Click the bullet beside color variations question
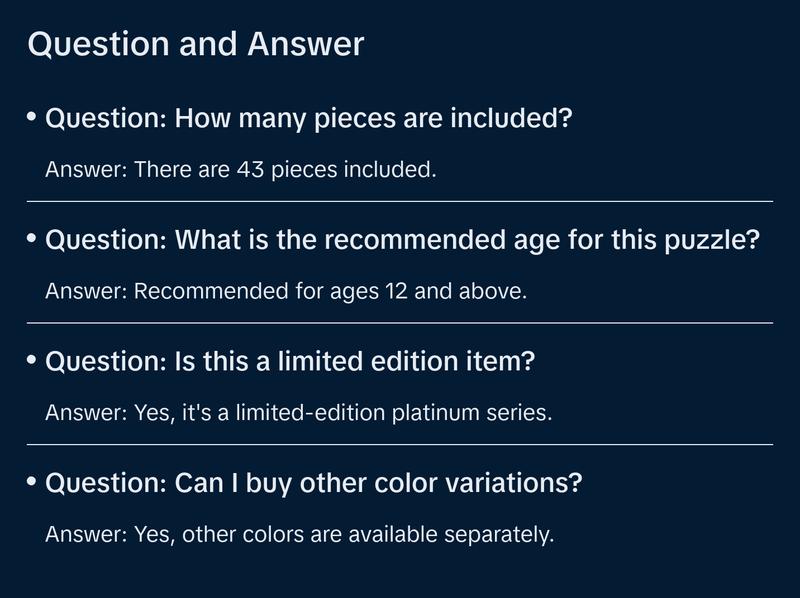The width and height of the screenshot is (800, 598). click(32, 483)
